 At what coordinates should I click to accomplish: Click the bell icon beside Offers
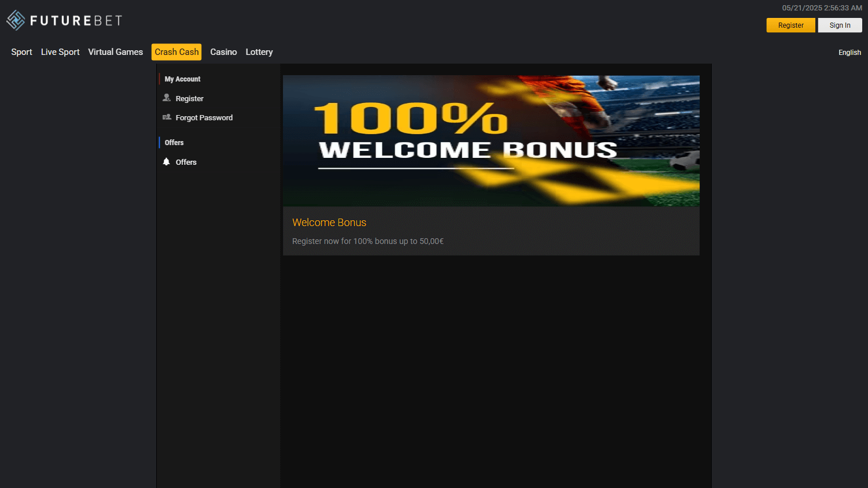166,162
